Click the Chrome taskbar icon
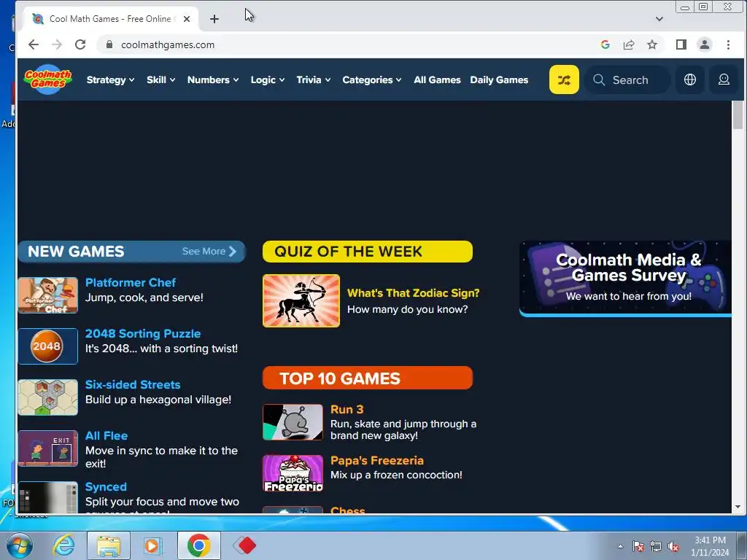The width and height of the screenshot is (747, 560). (199, 545)
